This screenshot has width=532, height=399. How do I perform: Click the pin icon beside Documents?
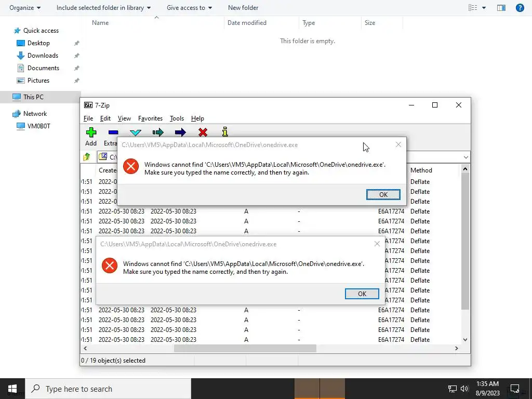click(x=77, y=68)
